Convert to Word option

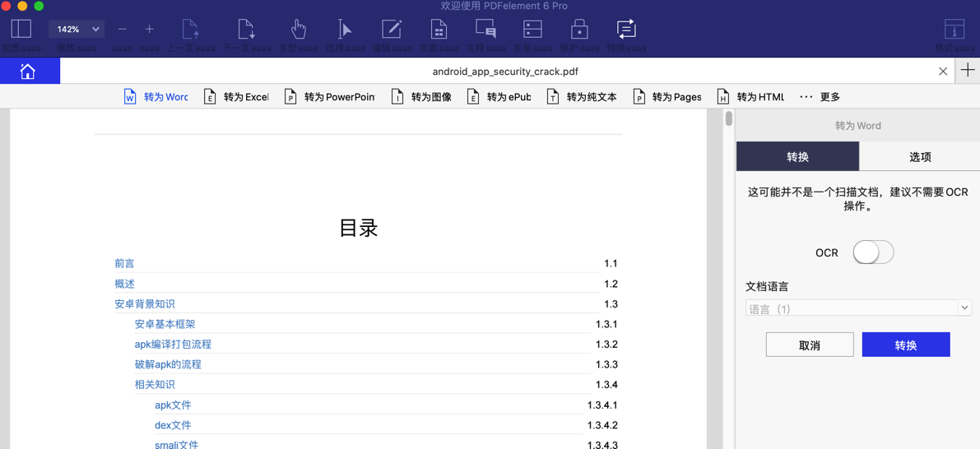click(156, 97)
